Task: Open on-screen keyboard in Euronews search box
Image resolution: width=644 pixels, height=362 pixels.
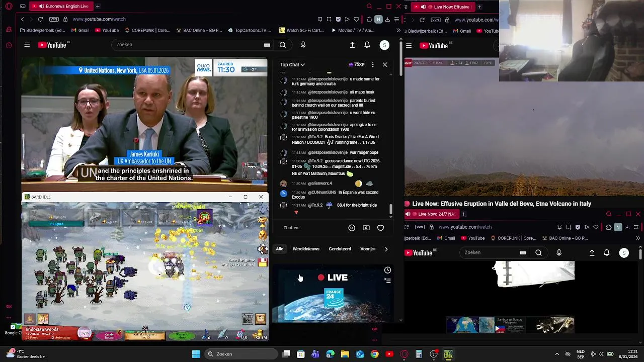Action: 267,45
